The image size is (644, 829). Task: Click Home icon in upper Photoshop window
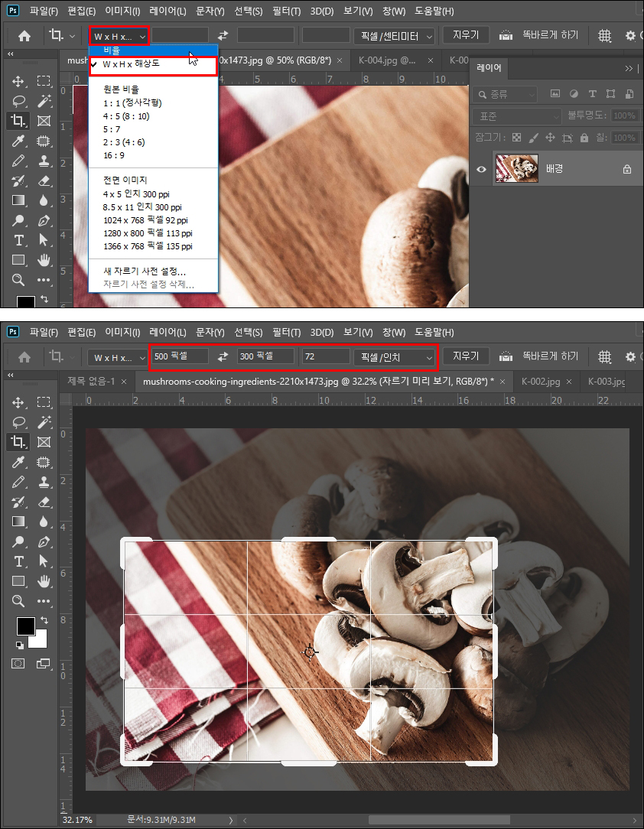[24, 35]
